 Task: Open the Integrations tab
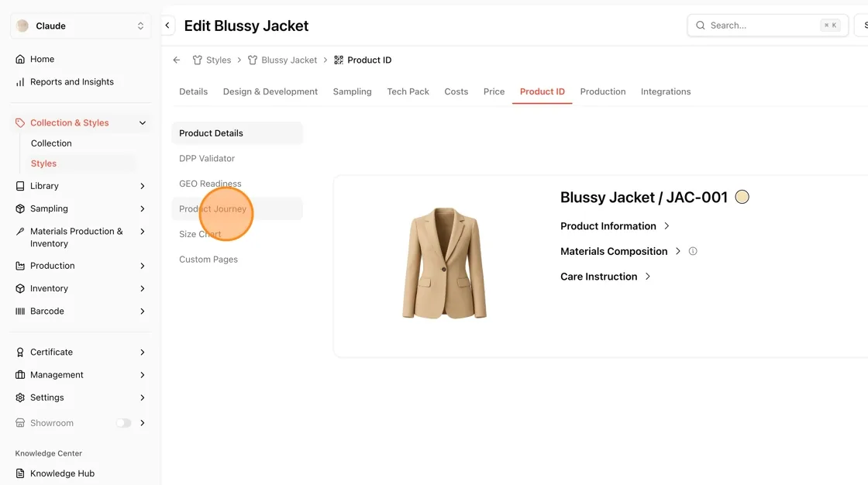click(666, 91)
